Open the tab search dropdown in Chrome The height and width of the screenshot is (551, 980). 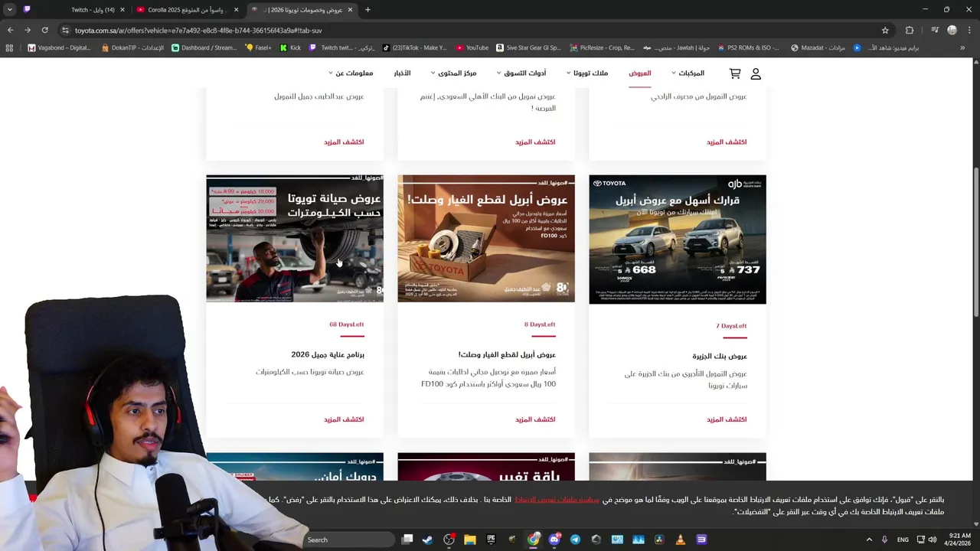(10, 10)
